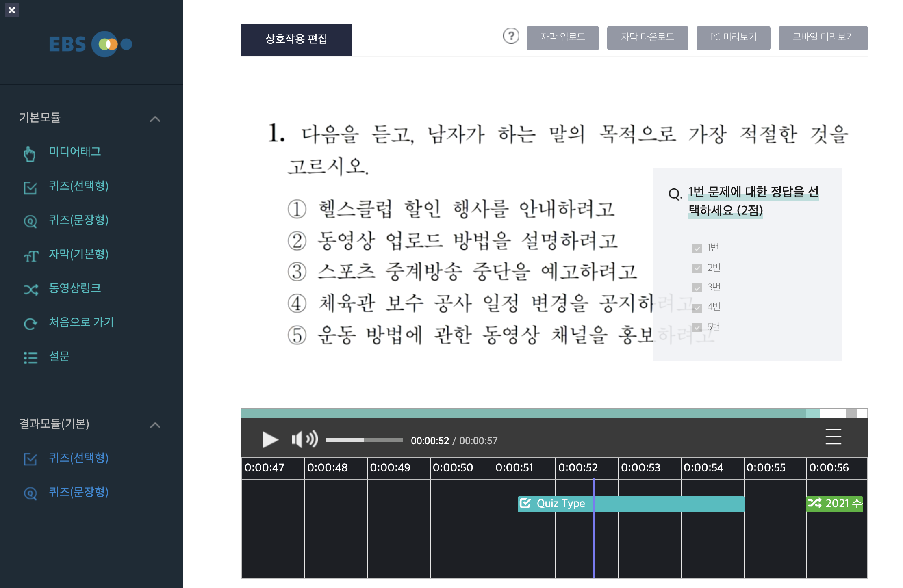Click the 동영상링크 shuffle icon
Screen dimensions: 903x588
[31, 290]
